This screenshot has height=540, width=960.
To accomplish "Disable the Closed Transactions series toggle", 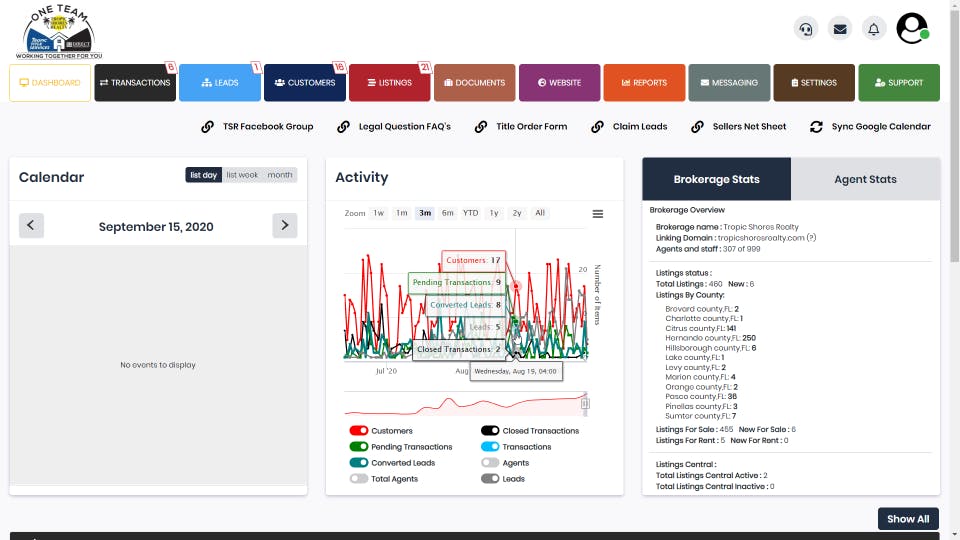I will 490,430.
